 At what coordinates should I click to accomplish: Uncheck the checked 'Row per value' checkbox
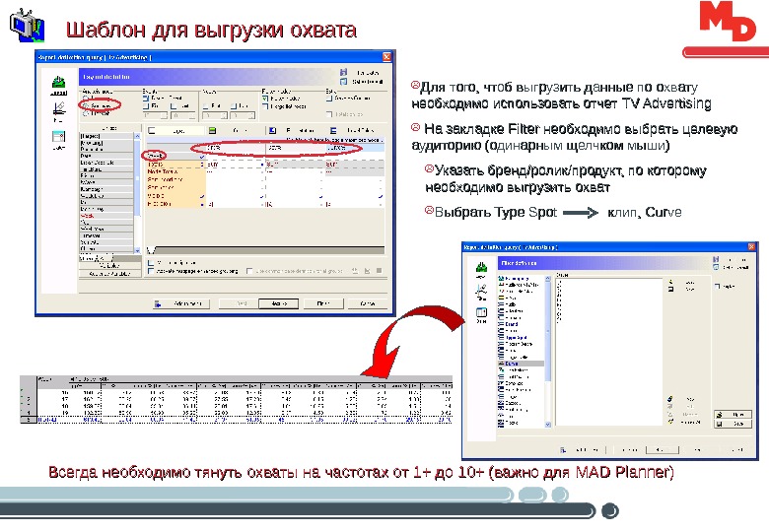pos(265,99)
